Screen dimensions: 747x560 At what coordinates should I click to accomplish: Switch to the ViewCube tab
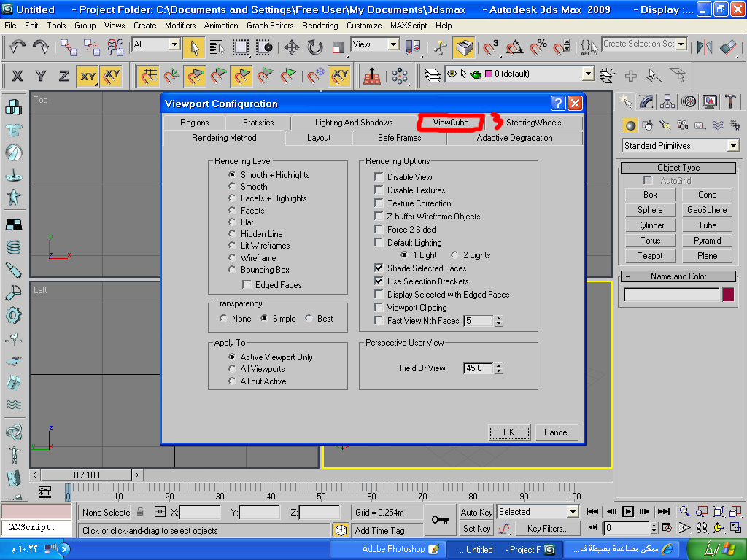(451, 122)
